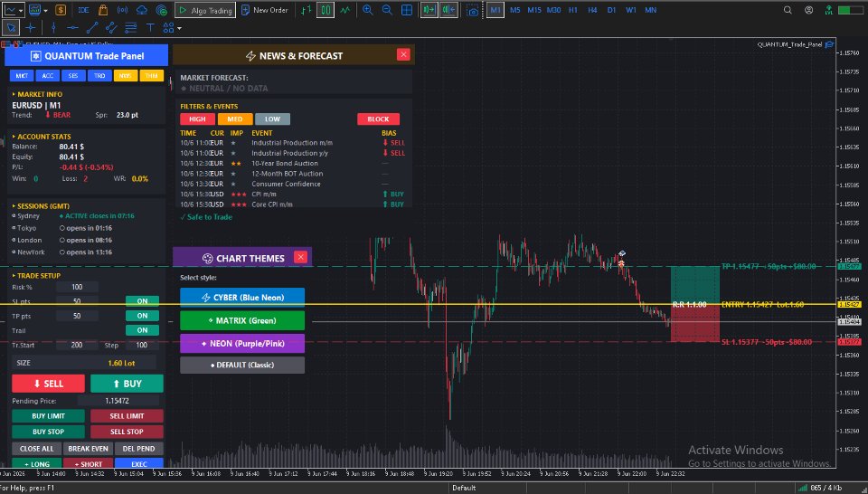Click the CLOSE ALL button
The width and height of the screenshot is (868, 494).
pyautogui.click(x=36, y=449)
